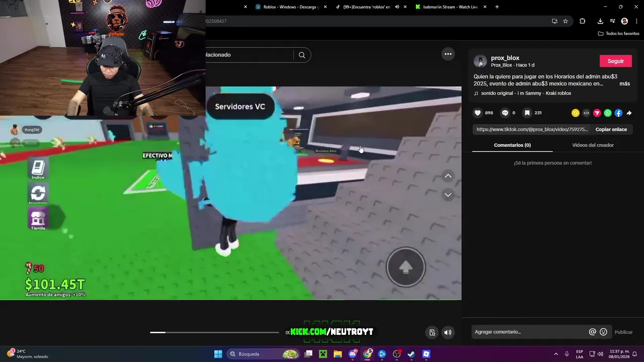The width and height of the screenshot is (644, 362).
Task: Open the emoji picker in comment box
Action: tap(604, 332)
